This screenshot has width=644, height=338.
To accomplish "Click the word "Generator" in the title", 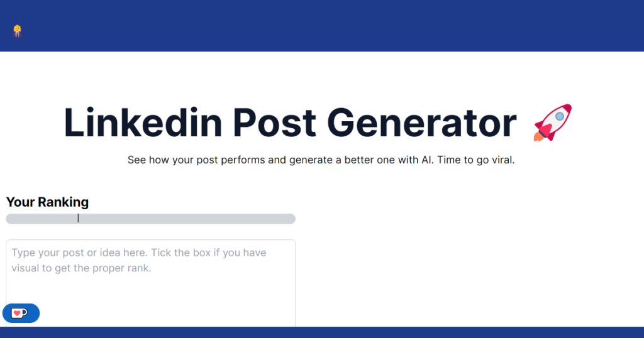I will 422,123.
